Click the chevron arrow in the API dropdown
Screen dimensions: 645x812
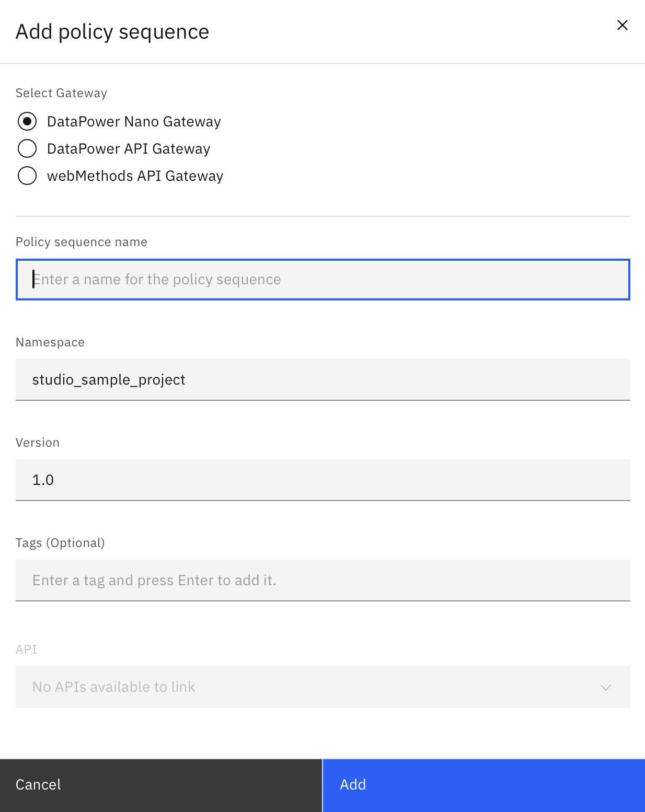click(606, 687)
